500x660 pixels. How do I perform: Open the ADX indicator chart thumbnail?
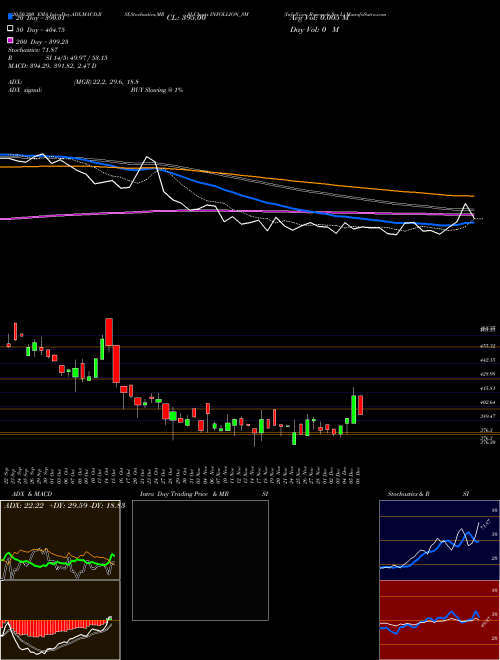60,540
